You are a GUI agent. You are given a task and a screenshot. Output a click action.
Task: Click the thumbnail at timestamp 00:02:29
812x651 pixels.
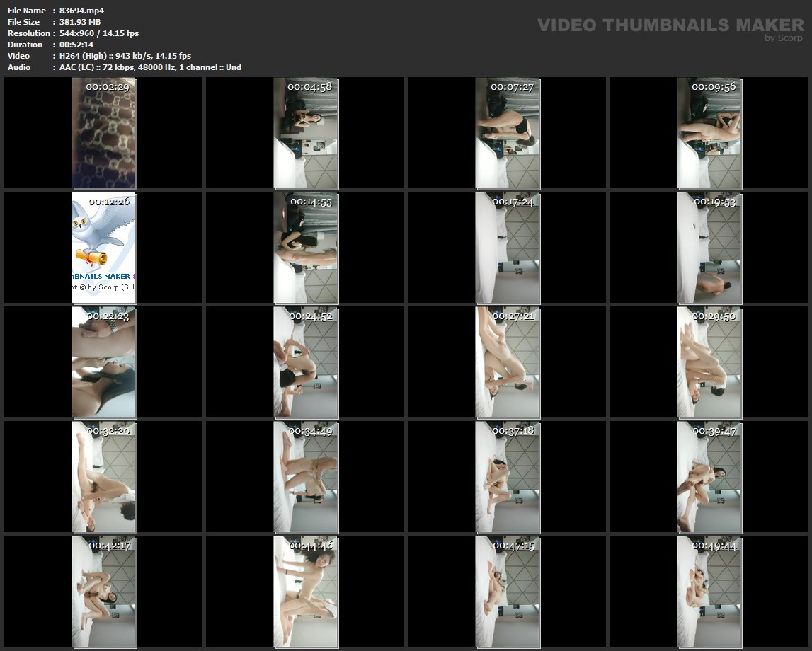tap(104, 133)
